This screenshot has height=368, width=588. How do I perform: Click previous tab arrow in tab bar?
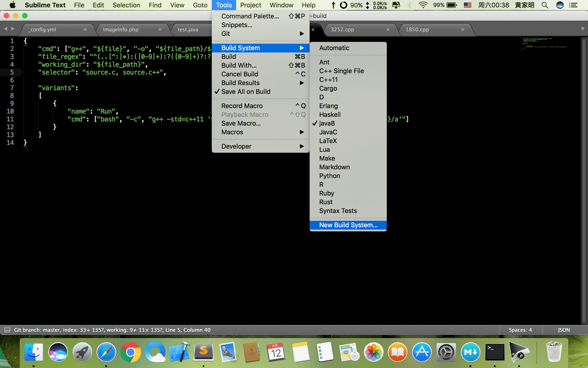[6, 29]
